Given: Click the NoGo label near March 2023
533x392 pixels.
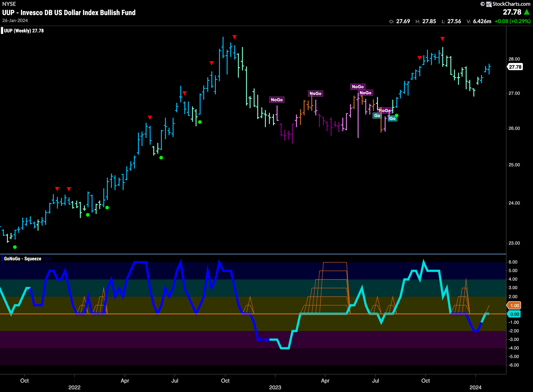Looking at the screenshot, I should [315, 93].
